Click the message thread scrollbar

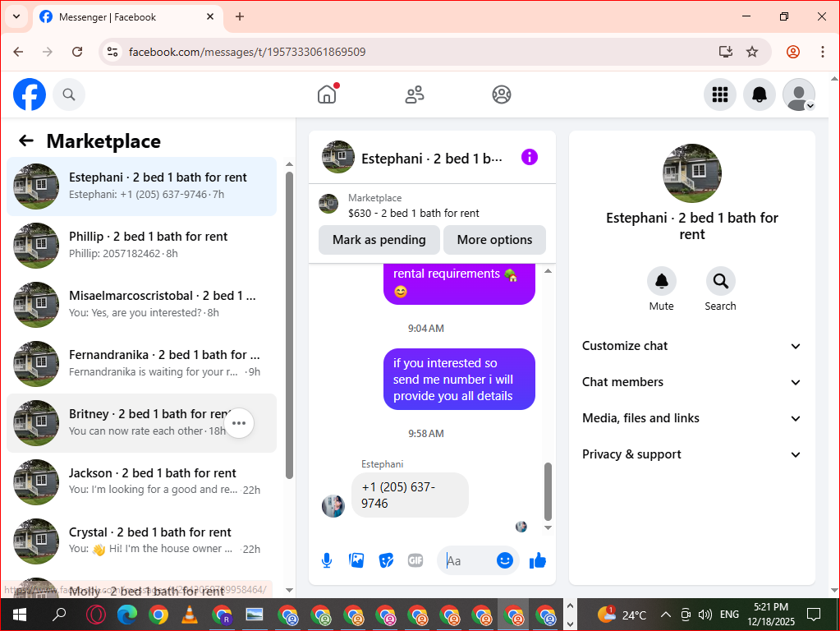coord(548,491)
